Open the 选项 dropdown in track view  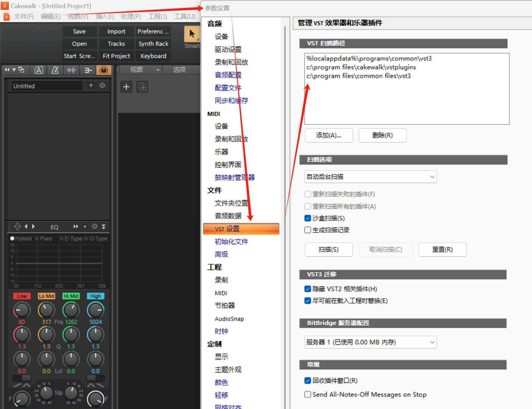coord(182,70)
